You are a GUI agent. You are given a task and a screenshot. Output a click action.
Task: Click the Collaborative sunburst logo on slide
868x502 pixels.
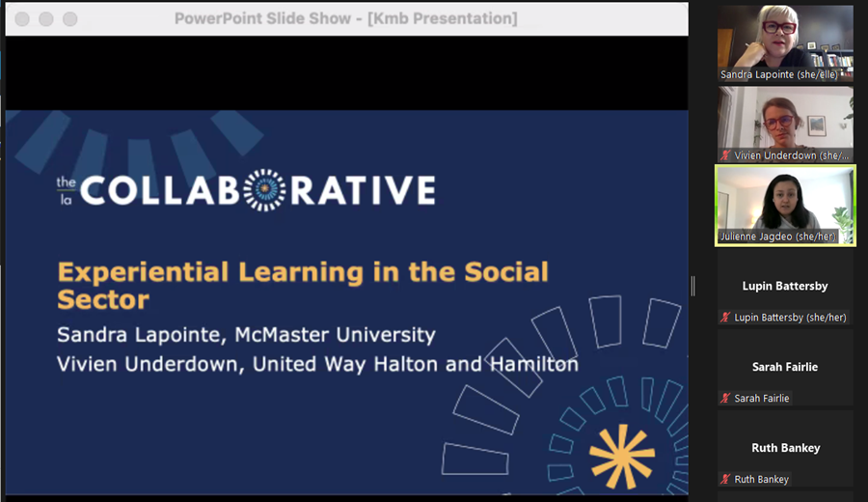(264, 190)
